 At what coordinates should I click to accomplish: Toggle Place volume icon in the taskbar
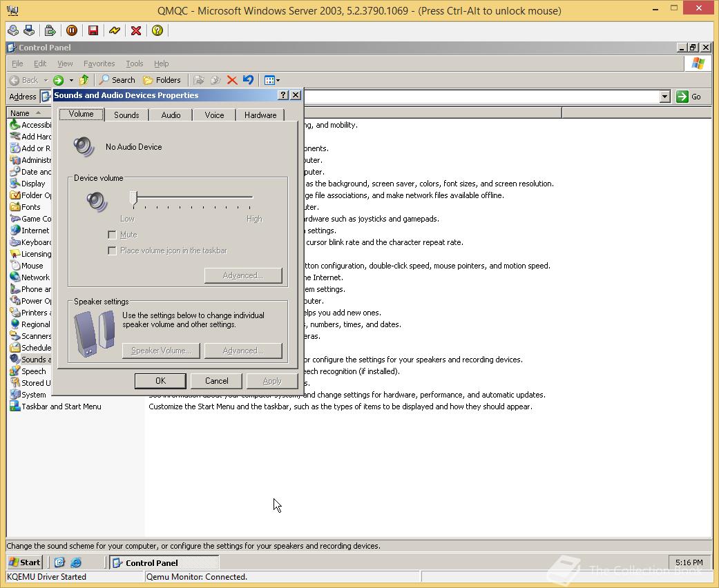click(x=112, y=251)
